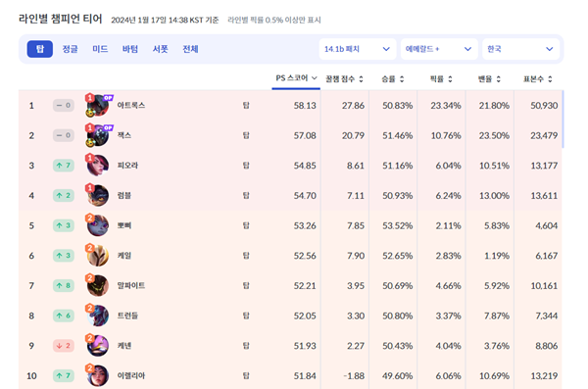Open the 에메랄드 + tier dropdown
Viewport: 588px width, 389px height.
point(439,49)
